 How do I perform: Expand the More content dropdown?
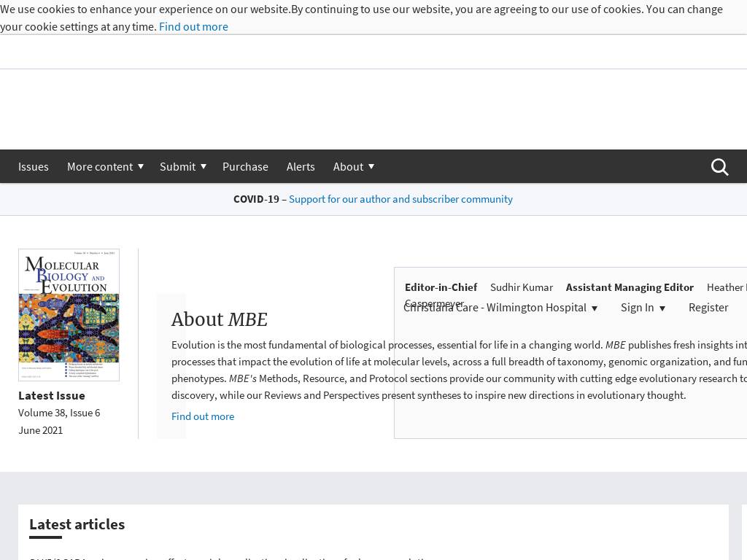click(x=100, y=167)
